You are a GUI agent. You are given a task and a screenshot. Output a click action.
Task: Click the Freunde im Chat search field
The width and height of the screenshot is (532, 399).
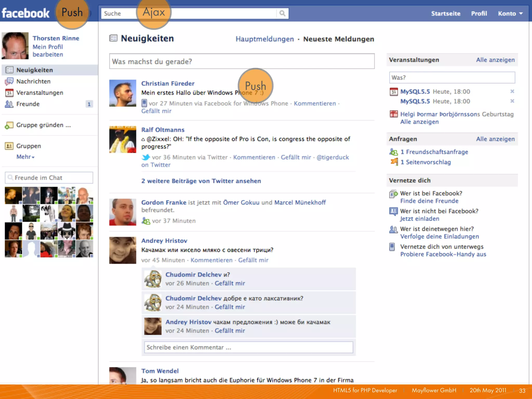point(49,178)
